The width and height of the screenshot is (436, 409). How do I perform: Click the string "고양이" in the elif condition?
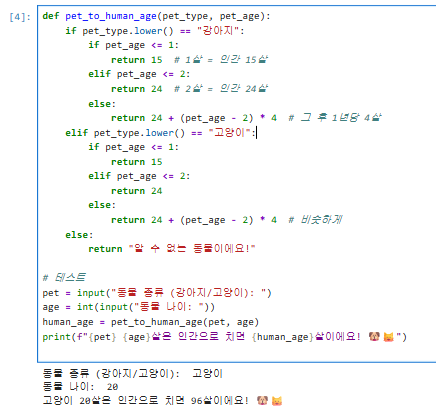point(229,133)
